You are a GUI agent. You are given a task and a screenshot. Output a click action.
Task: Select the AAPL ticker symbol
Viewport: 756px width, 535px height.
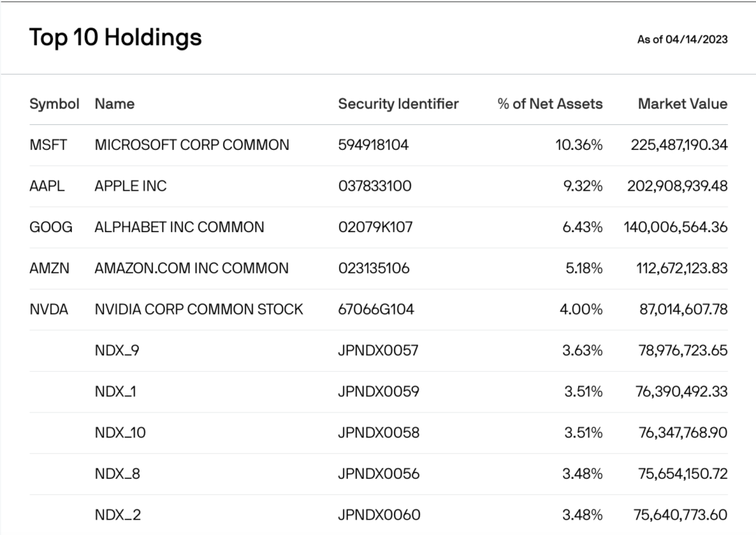click(x=47, y=186)
